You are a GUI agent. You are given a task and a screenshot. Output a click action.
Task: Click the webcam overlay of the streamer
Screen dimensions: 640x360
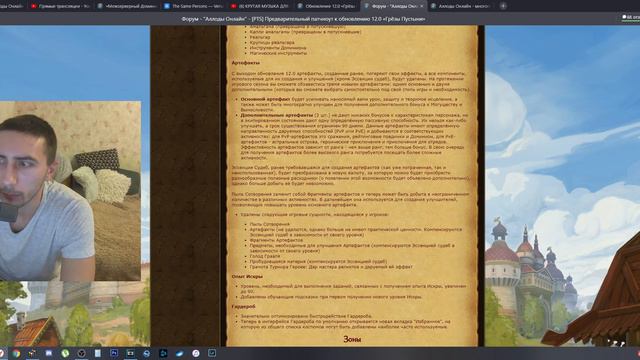pyautogui.click(x=70, y=191)
